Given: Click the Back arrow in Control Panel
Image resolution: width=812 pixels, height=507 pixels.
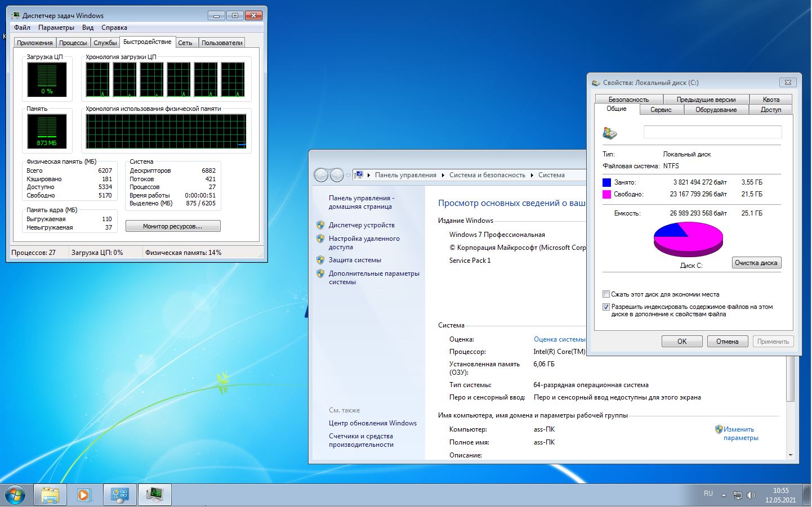Looking at the screenshot, I should (321, 175).
